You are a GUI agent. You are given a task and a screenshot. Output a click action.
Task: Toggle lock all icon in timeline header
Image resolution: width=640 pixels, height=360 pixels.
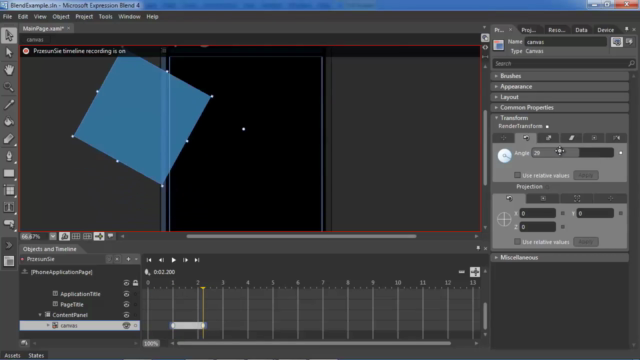point(136,283)
